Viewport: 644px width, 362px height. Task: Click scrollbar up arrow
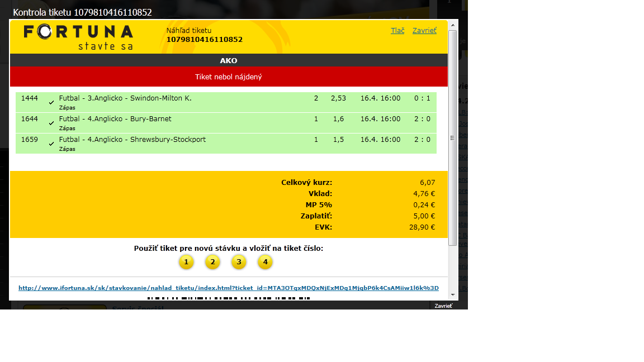453,25
